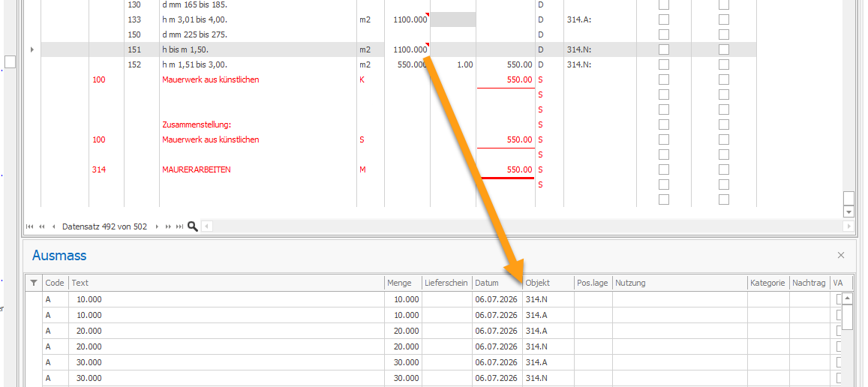Image resolution: width=868 pixels, height=387 pixels.
Task: Click 'Mauerwerk aus künstlichen' in the K row
Action: [210, 79]
